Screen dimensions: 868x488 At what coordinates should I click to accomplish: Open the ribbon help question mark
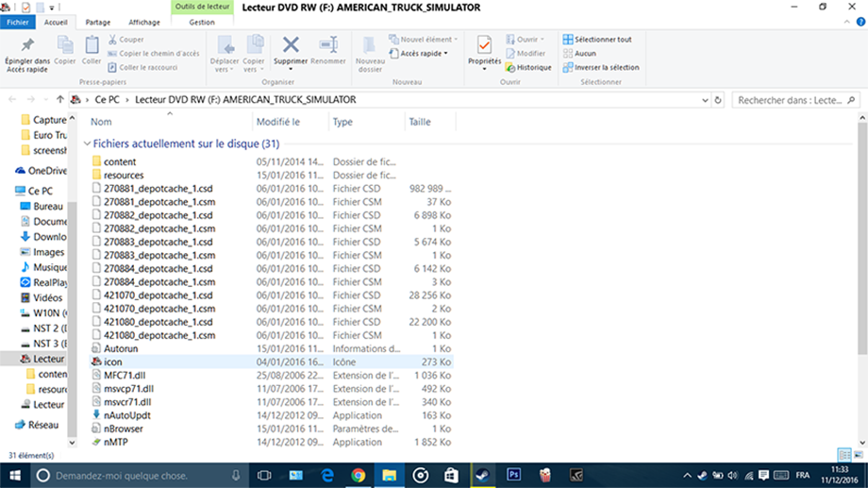tap(860, 22)
